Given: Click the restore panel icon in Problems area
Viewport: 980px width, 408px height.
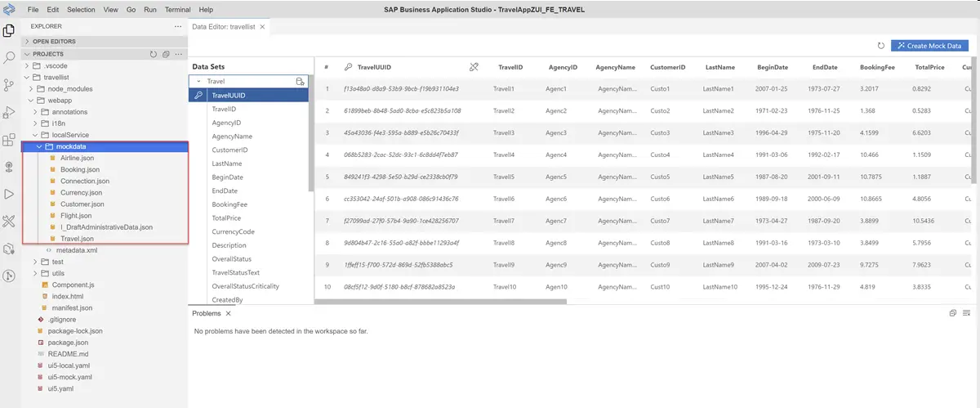Looking at the screenshot, I should click(x=953, y=313).
